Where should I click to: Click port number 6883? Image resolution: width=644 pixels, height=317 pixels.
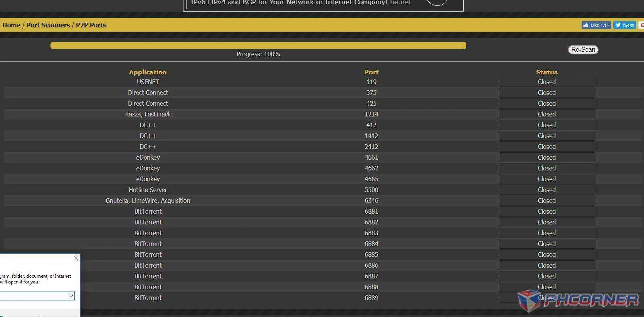point(372,233)
